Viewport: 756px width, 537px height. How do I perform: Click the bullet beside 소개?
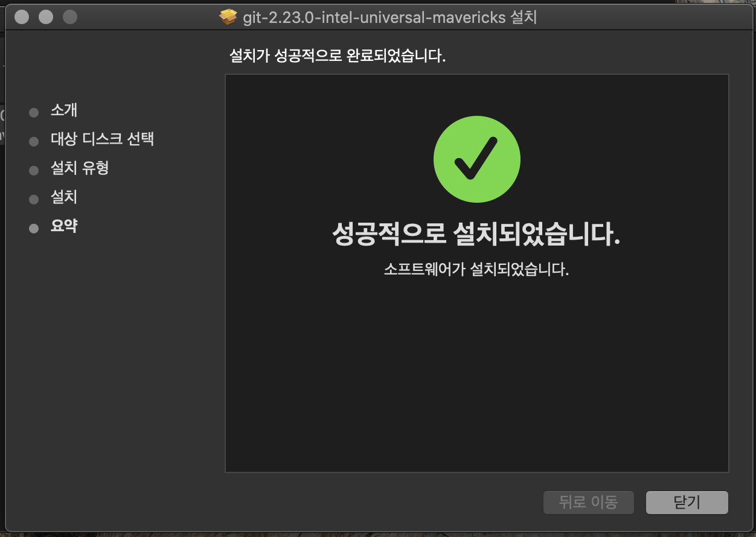pos(34,113)
